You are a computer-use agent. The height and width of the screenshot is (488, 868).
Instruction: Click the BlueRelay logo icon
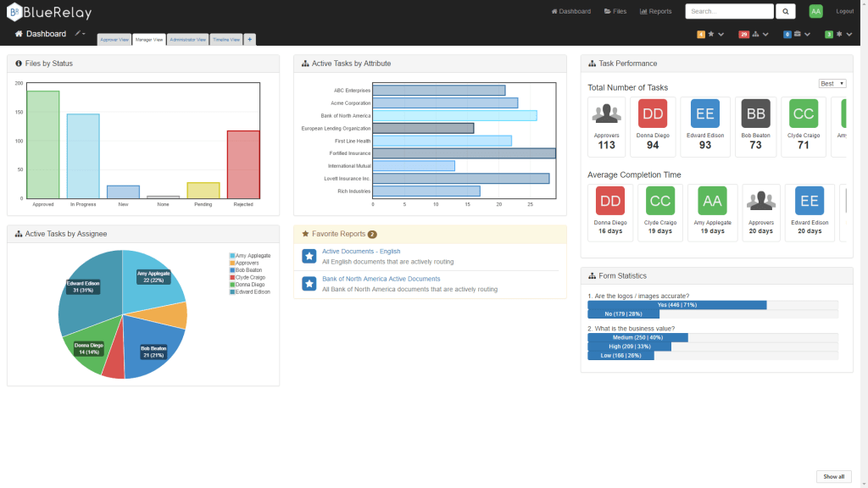click(x=14, y=12)
